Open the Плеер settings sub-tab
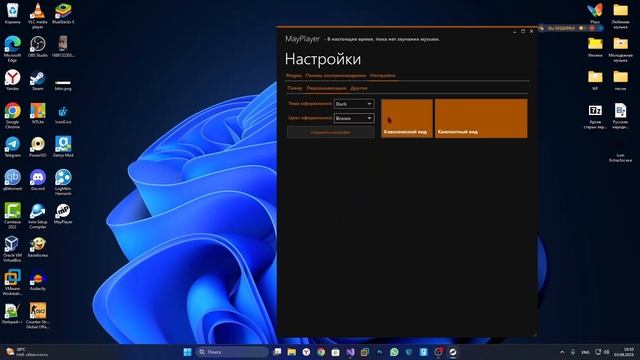The width and height of the screenshot is (640, 360). point(294,88)
